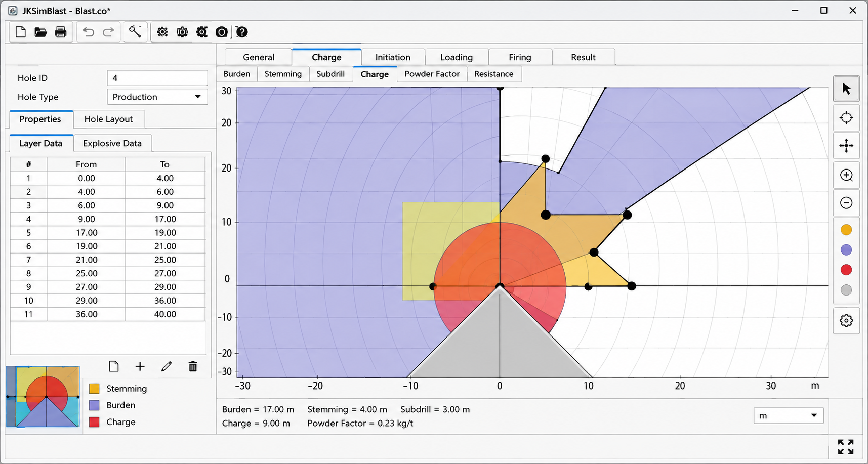Click the New document toolbar icon
This screenshot has width=868, height=464.
(x=20, y=32)
